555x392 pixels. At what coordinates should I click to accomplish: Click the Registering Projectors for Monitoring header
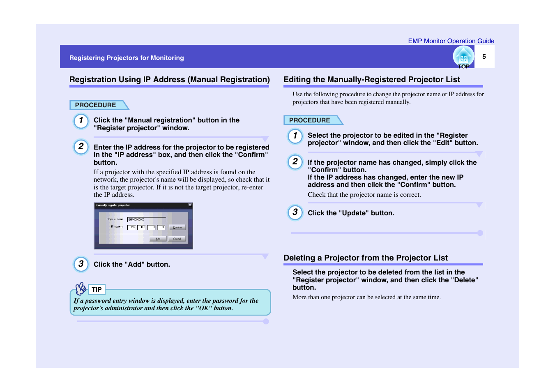[127, 58]
